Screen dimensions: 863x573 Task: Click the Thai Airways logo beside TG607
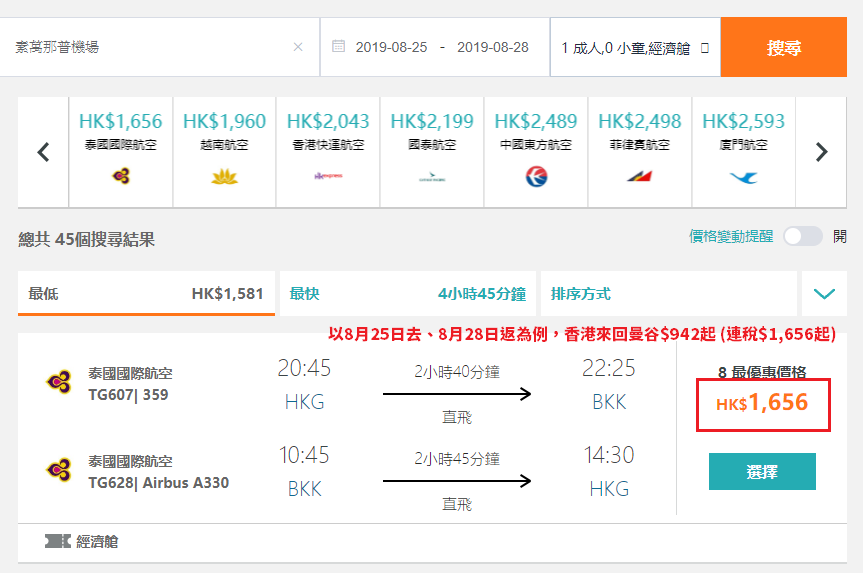point(59,381)
